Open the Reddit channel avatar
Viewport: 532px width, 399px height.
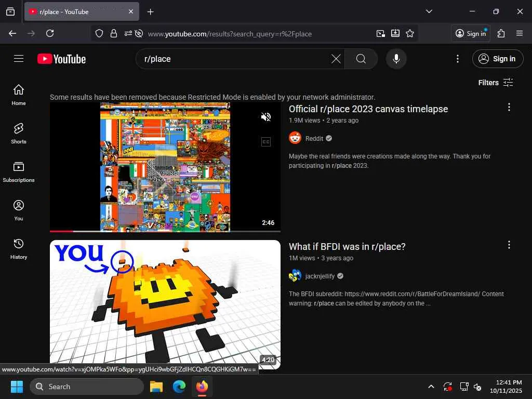point(295,138)
